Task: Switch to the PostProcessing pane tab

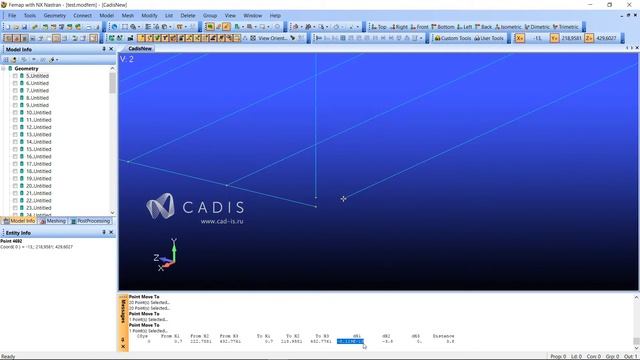Action: click(90, 221)
